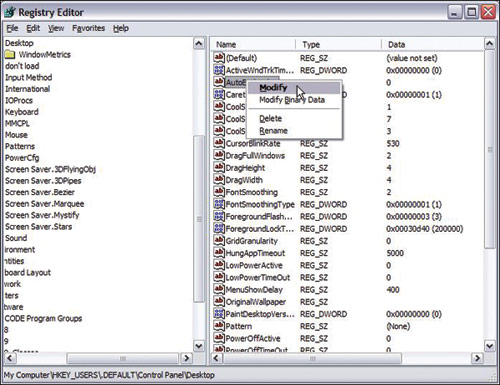Screen dimensions: 500x385
Task: Select the CODE Program Groups key
Action: [43, 318]
